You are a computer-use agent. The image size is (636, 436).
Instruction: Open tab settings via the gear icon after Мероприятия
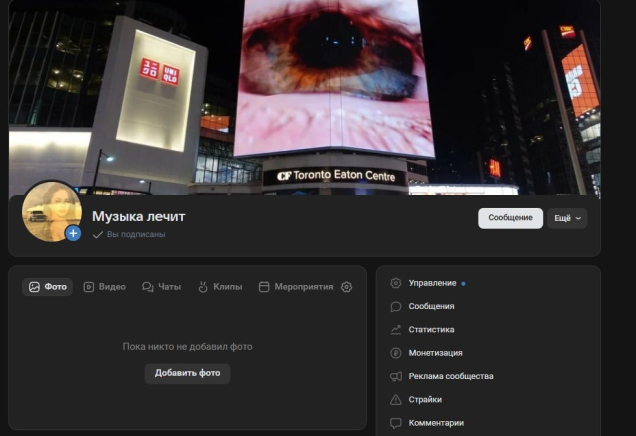(x=347, y=287)
